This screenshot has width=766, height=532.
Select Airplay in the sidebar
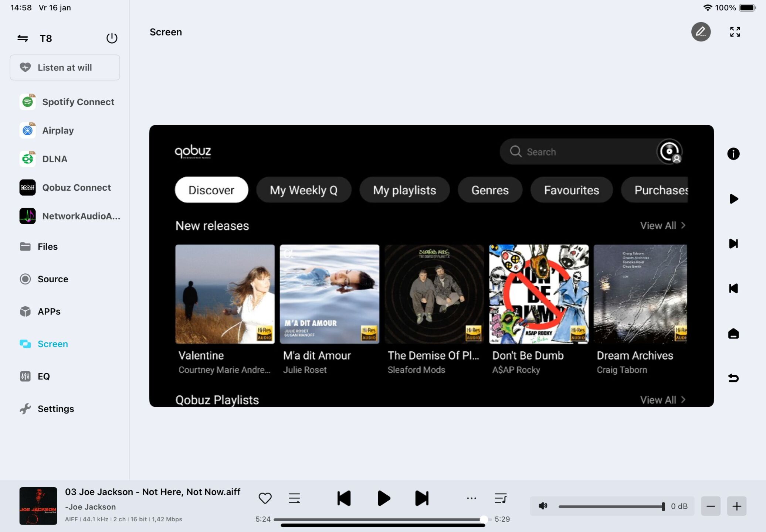pyautogui.click(x=47, y=130)
